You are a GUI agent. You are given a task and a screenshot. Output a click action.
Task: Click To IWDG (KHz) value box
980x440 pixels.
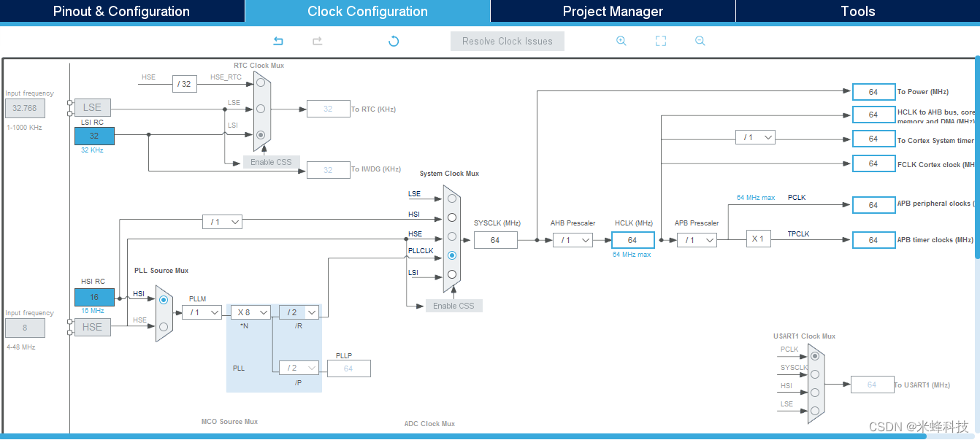pyautogui.click(x=328, y=170)
